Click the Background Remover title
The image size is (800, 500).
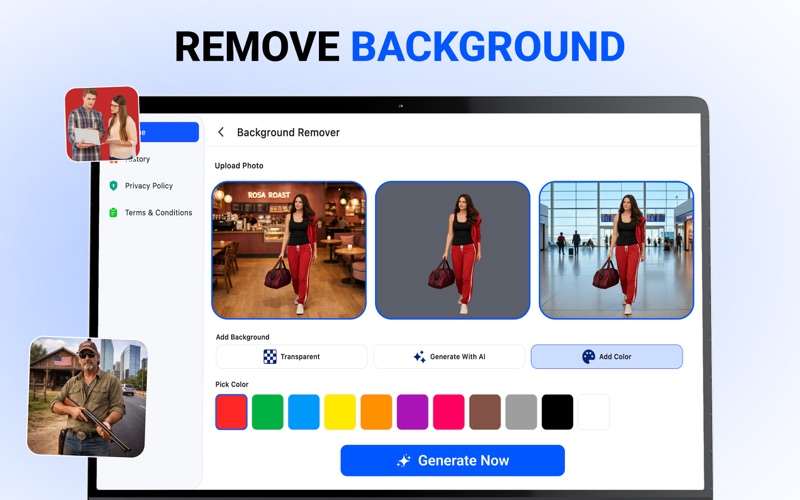pos(288,132)
